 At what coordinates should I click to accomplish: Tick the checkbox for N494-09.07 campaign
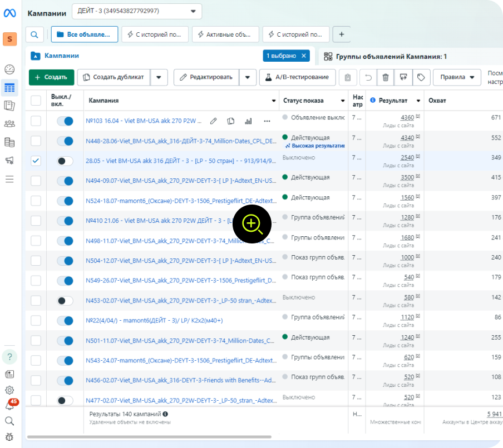36,181
